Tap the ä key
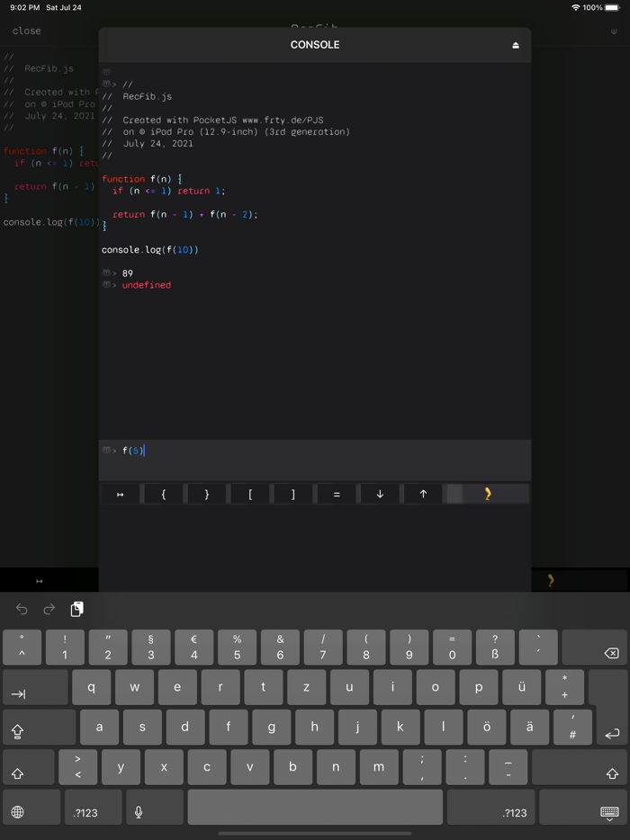Viewport: 630px width, 840px height. 530,727
